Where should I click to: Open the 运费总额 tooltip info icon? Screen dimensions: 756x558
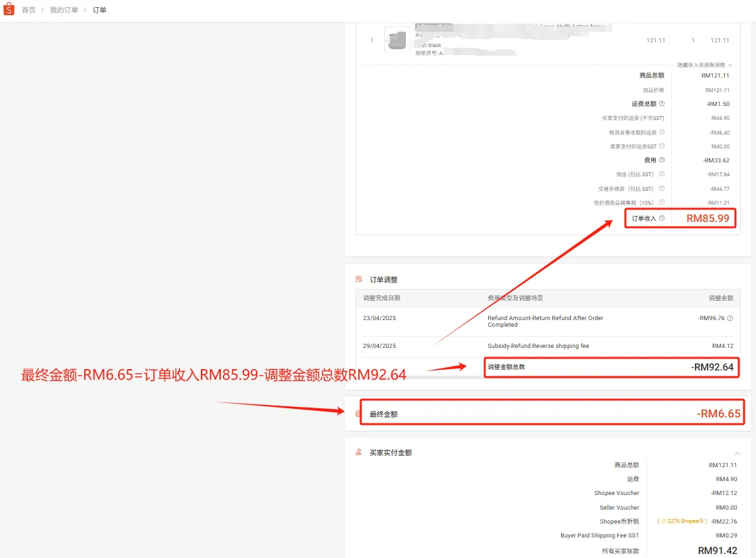click(662, 104)
